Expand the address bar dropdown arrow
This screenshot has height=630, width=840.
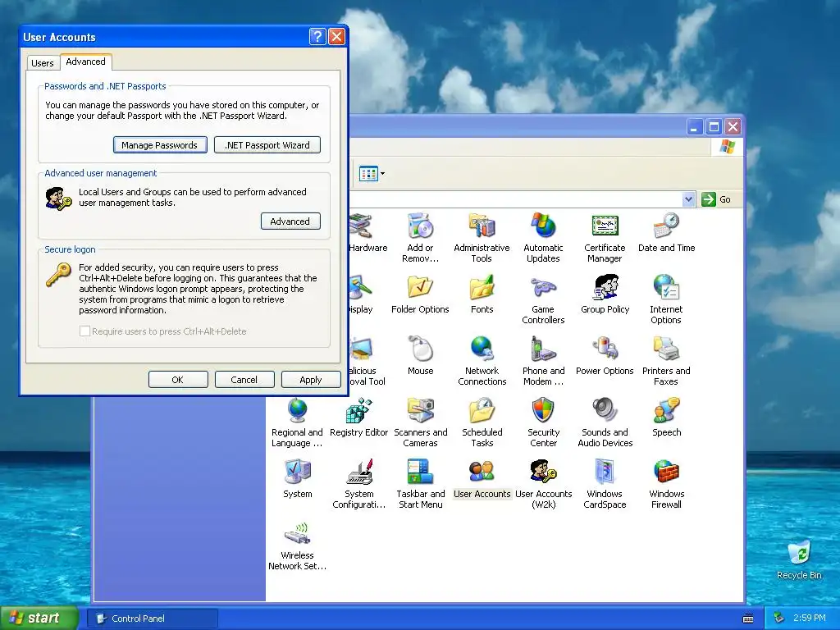click(x=688, y=199)
